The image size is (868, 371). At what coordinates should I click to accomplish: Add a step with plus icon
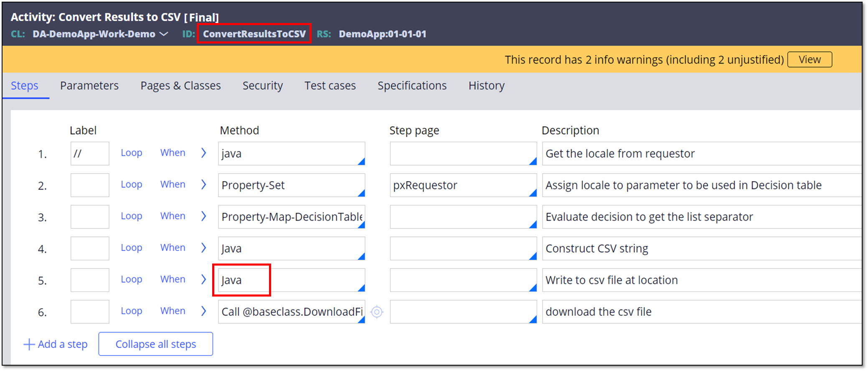click(x=29, y=344)
